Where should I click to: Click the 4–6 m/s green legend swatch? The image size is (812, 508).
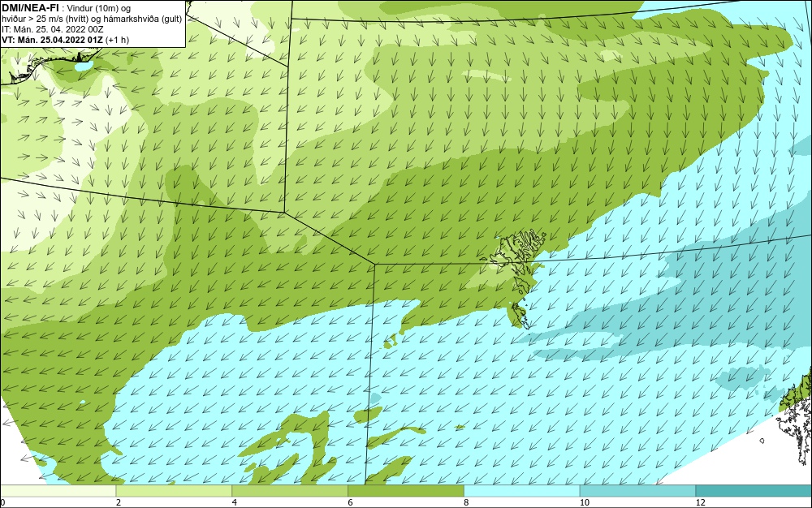pyautogui.click(x=290, y=491)
